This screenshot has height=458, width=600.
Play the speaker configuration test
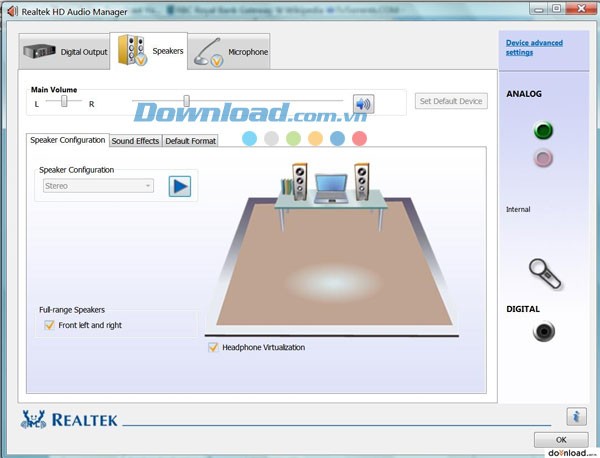(x=180, y=186)
